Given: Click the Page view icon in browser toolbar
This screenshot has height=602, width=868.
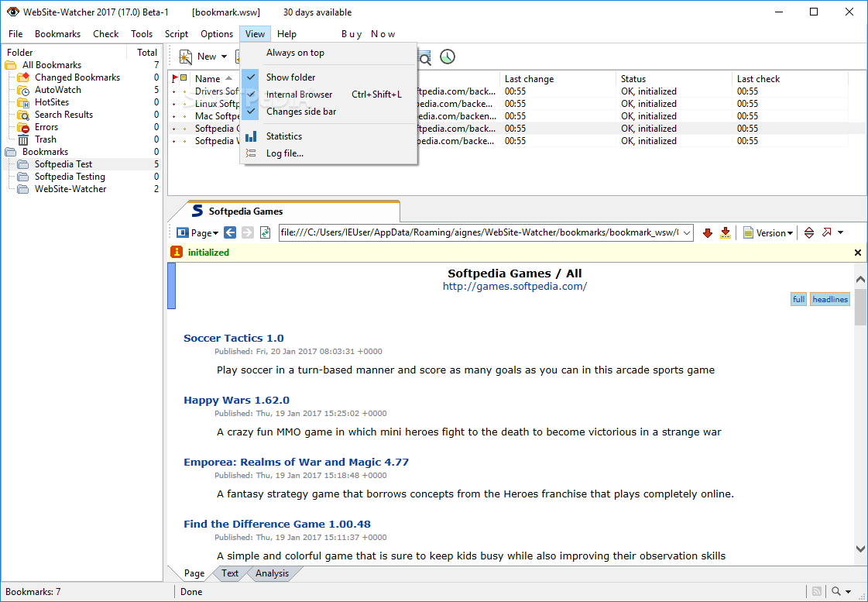Looking at the screenshot, I should [182, 232].
